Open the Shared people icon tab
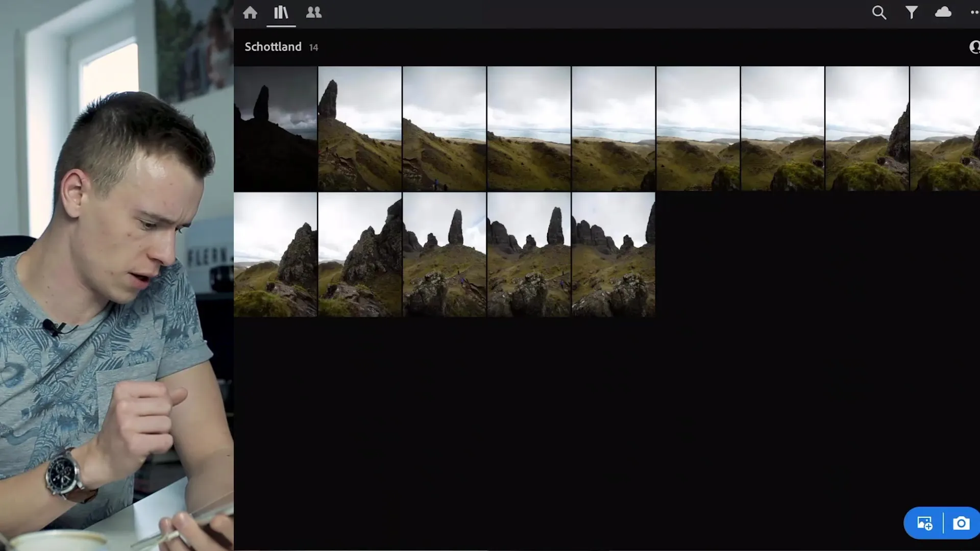 click(x=313, y=12)
